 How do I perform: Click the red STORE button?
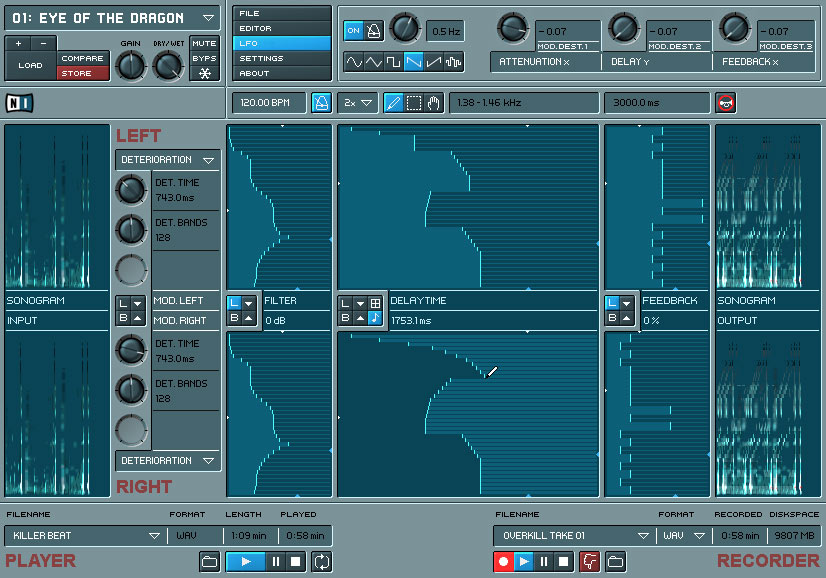pyautogui.click(x=83, y=73)
